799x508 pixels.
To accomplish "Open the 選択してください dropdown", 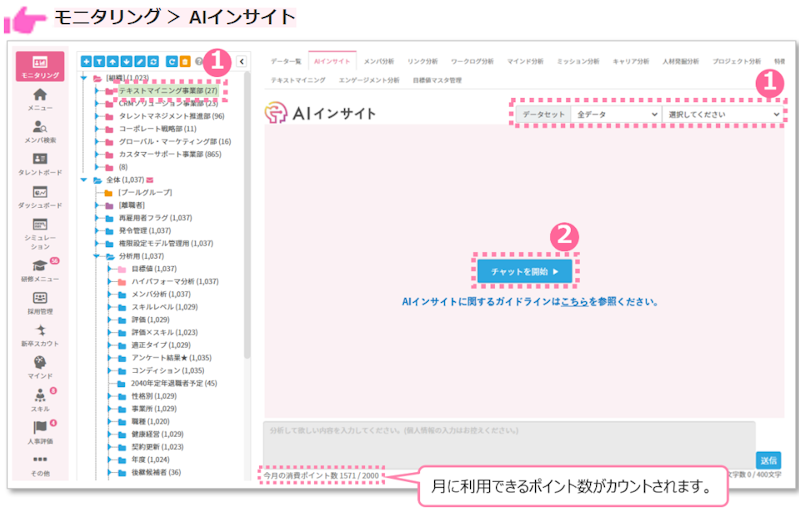I will coord(721,115).
